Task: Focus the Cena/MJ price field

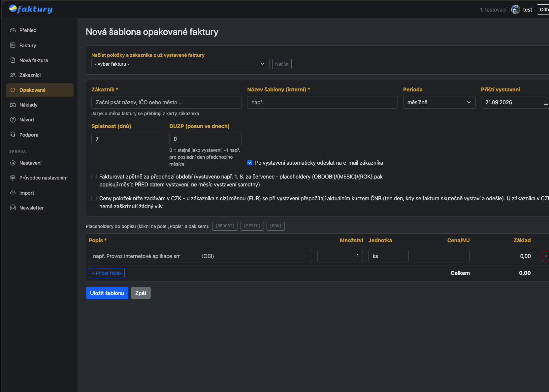Action: pos(442,256)
